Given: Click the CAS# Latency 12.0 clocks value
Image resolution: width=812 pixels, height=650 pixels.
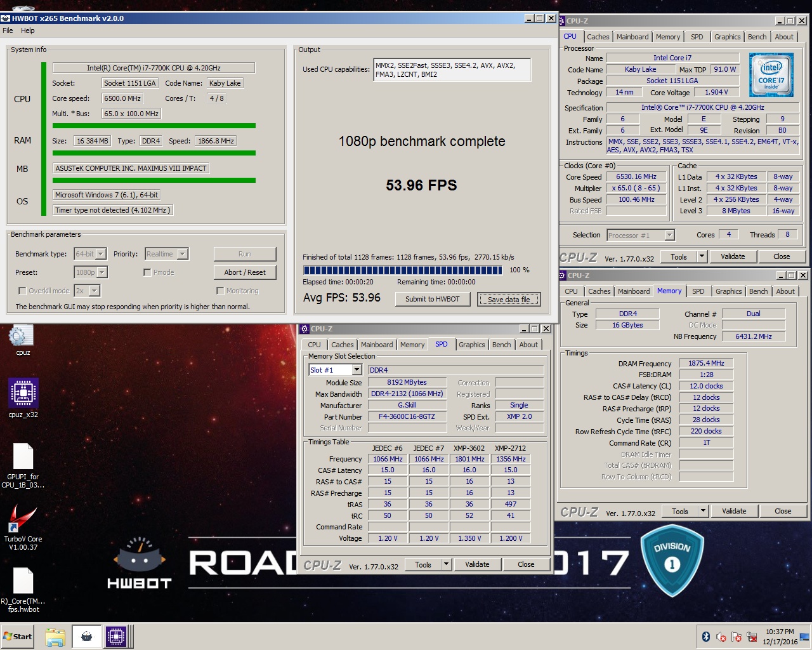Looking at the screenshot, I should click(x=706, y=386).
